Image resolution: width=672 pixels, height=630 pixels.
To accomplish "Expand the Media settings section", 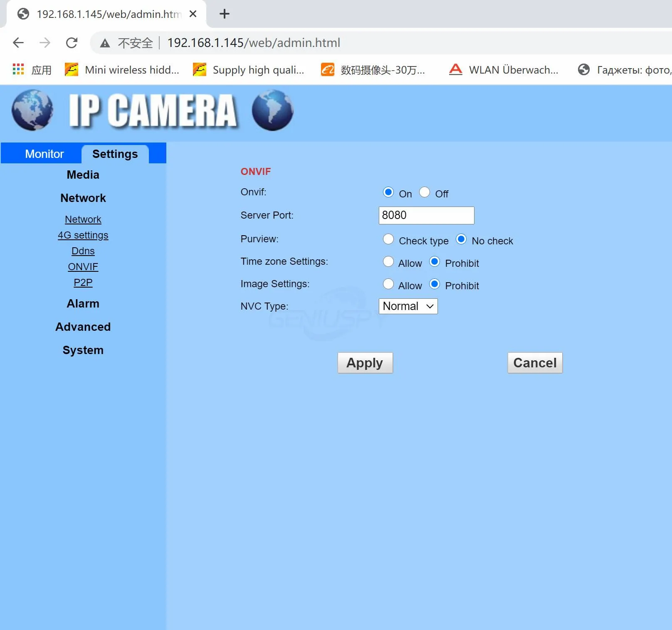I will (83, 175).
